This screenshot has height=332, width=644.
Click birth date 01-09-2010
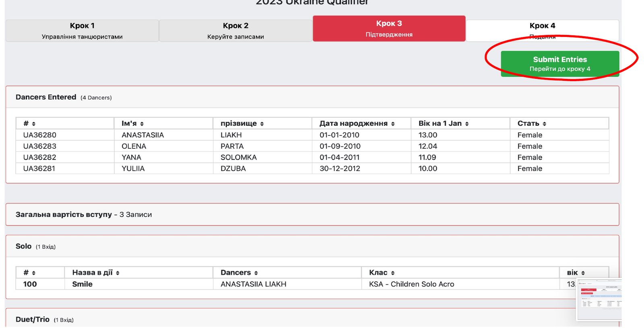(x=340, y=146)
